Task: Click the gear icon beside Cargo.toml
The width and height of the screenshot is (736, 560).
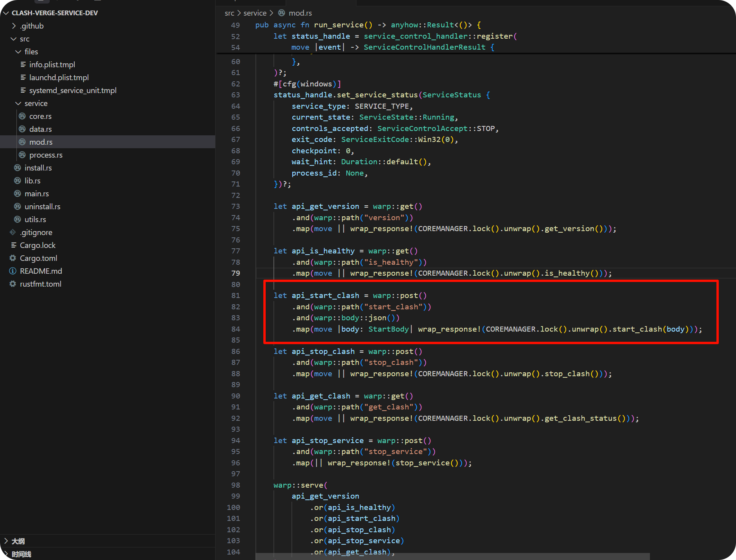Action: (13, 258)
